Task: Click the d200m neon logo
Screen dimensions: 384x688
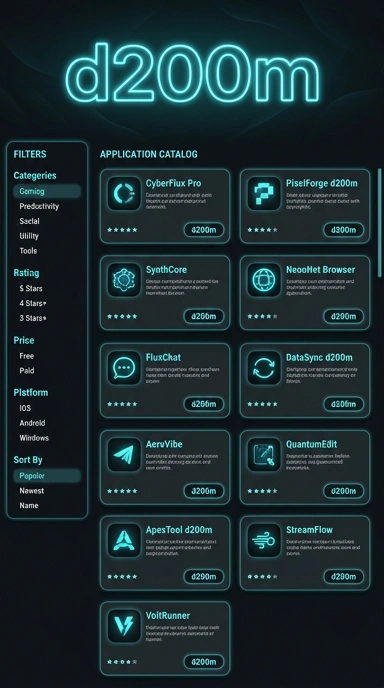Action: [193, 72]
